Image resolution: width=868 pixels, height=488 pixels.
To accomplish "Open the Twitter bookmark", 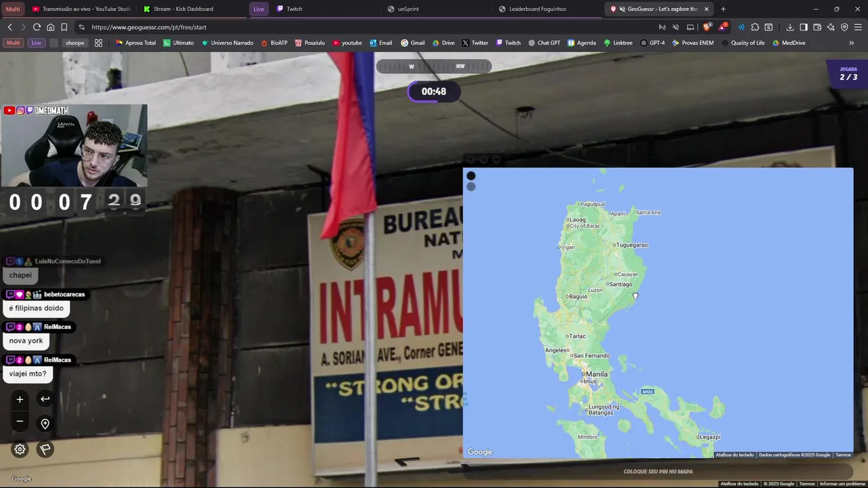I will tap(475, 43).
